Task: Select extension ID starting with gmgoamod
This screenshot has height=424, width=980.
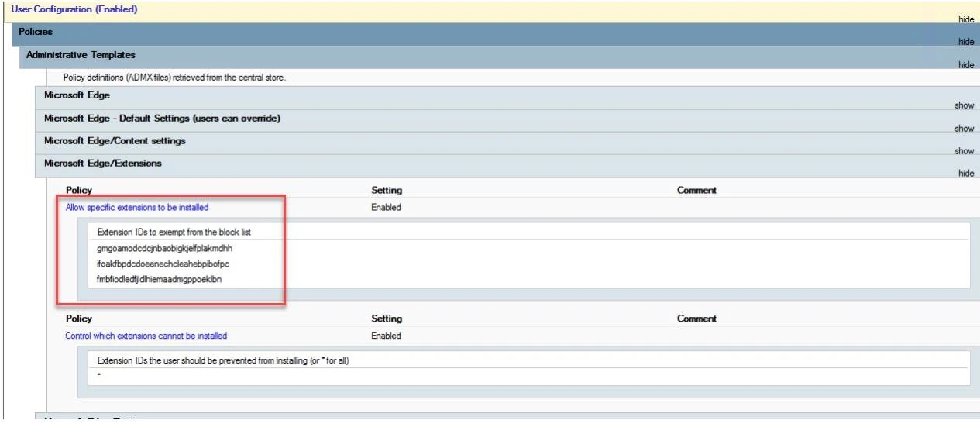Action: (x=165, y=249)
